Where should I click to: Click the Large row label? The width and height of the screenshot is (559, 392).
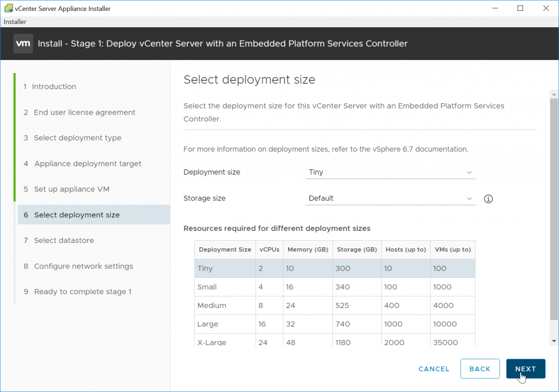[207, 324]
